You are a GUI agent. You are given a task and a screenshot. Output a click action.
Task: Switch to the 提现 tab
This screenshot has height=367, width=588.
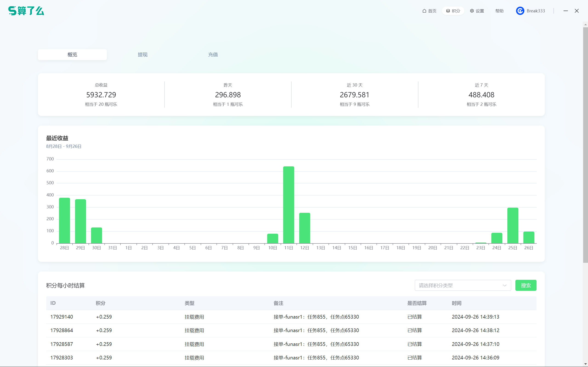click(x=143, y=55)
